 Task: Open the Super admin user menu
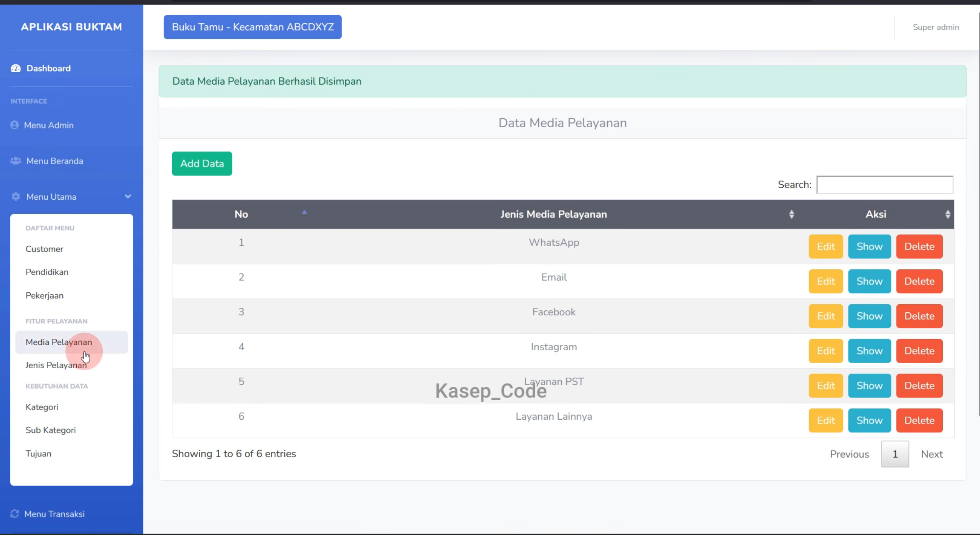pos(936,27)
